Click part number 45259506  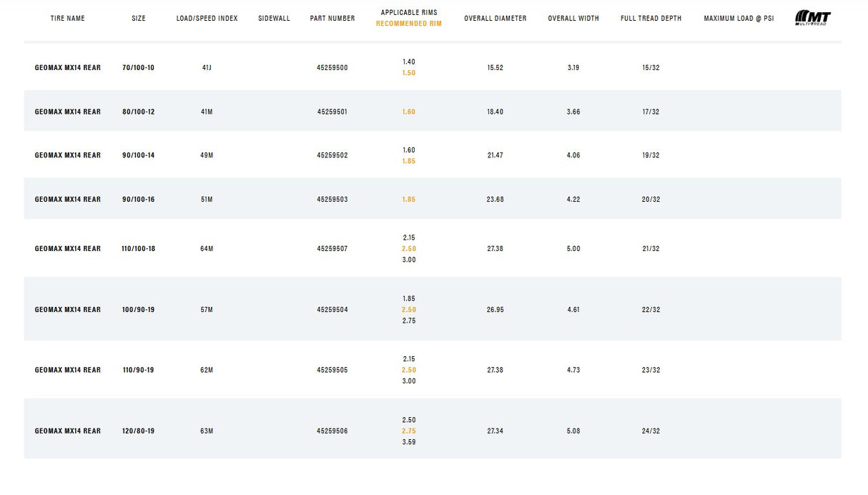(x=332, y=431)
